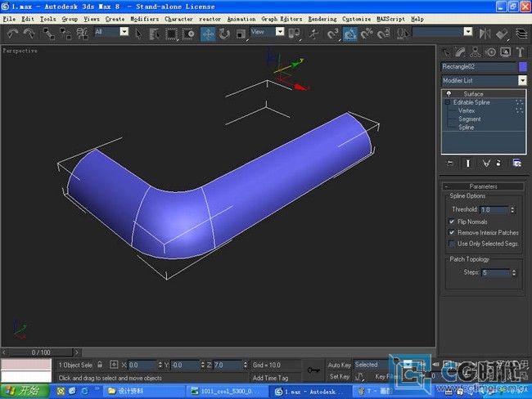
Task: Select Surface modifier in stack
Action: tap(473, 94)
